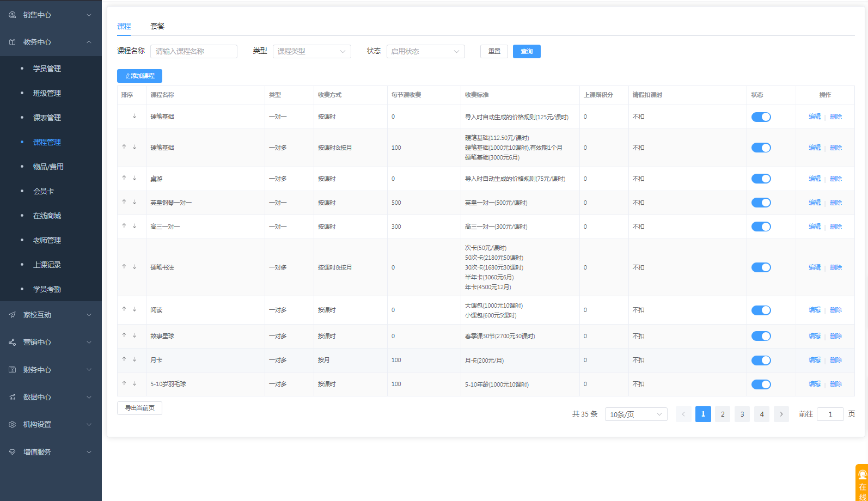The height and width of the screenshot is (501, 868).
Task: Click the 营销中心 share icon
Action: (x=12, y=342)
